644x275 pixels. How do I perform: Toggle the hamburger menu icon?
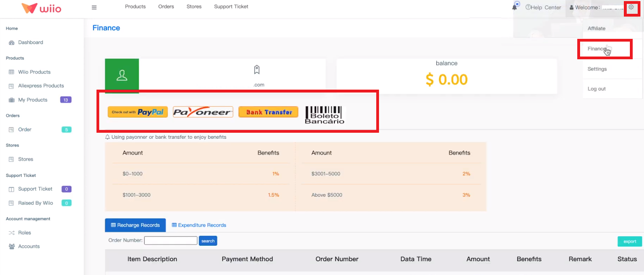click(x=94, y=7)
